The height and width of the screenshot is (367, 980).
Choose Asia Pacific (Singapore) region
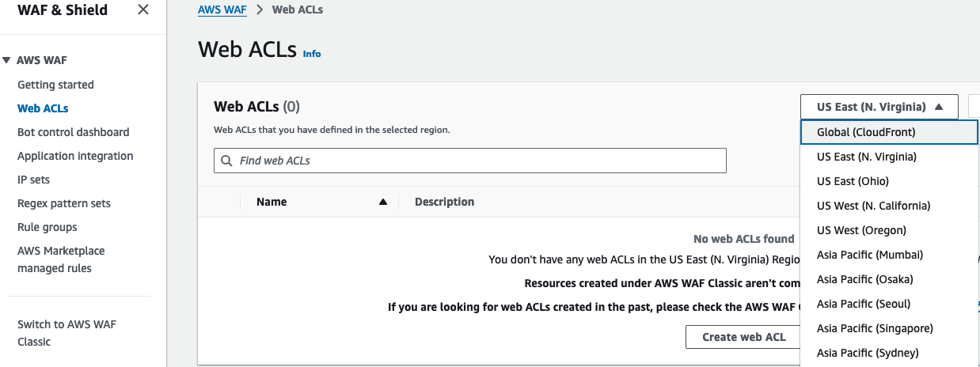[890, 328]
